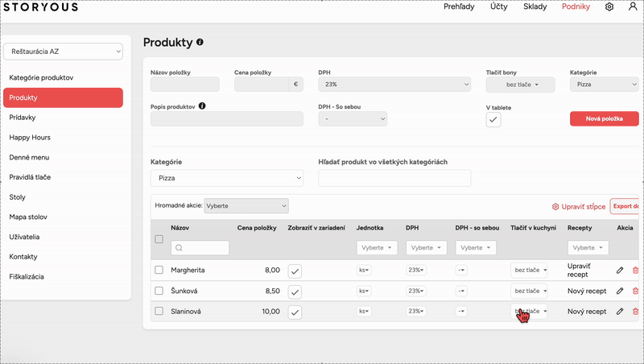The width and height of the screenshot is (644, 364).
Task: Open the Pizza category filter dropdown
Action: pyautogui.click(x=227, y=178)
